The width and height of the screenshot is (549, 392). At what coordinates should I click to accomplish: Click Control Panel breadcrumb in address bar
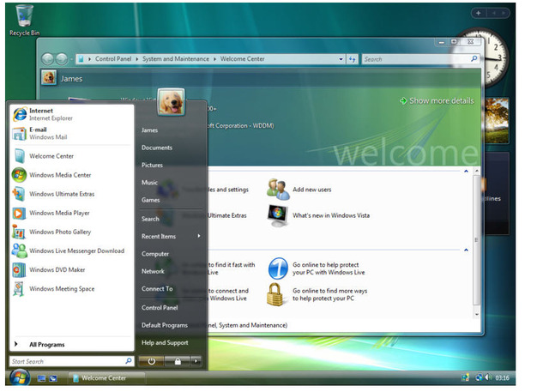click(x=113, y=59)
